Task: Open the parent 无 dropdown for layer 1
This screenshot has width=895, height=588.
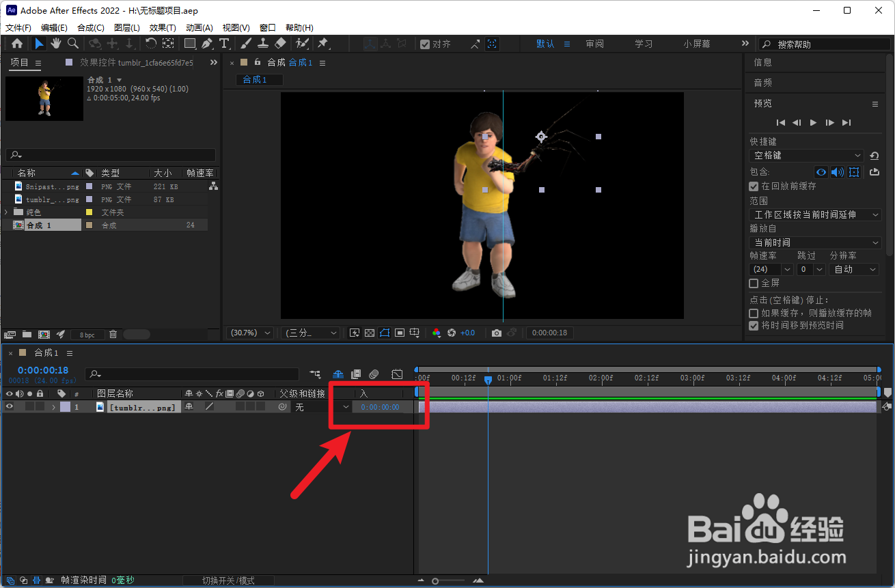Action: click(x=322, y=407)
